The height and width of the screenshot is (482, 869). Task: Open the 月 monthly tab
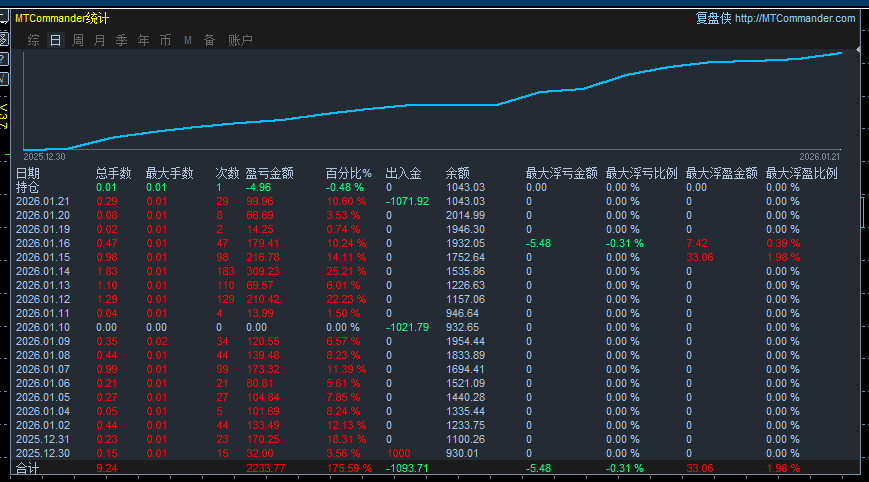99,40
